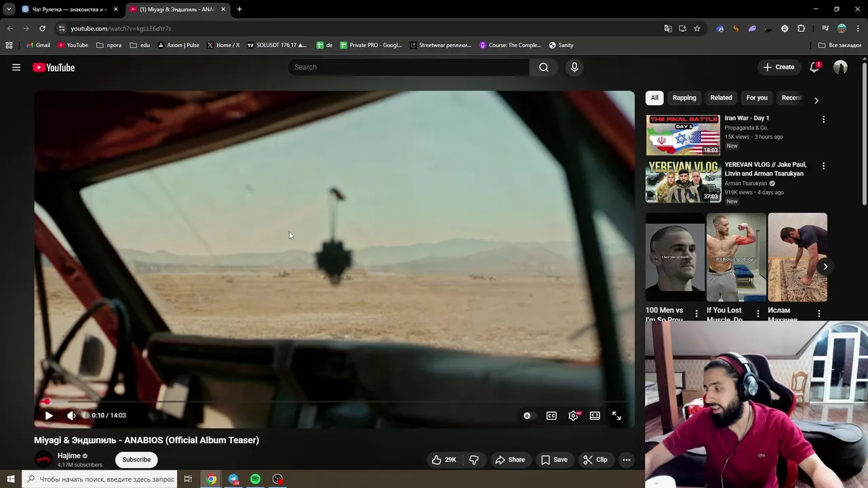
Task: Open the Iran War - Day 1 thumbnail
Action: 683,135
